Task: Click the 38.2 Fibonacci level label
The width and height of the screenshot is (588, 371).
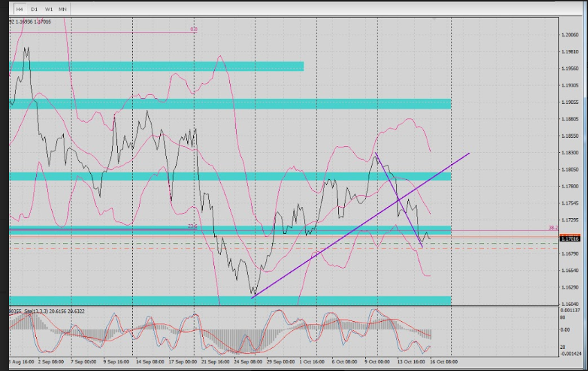Action: [x=553, y=227]
